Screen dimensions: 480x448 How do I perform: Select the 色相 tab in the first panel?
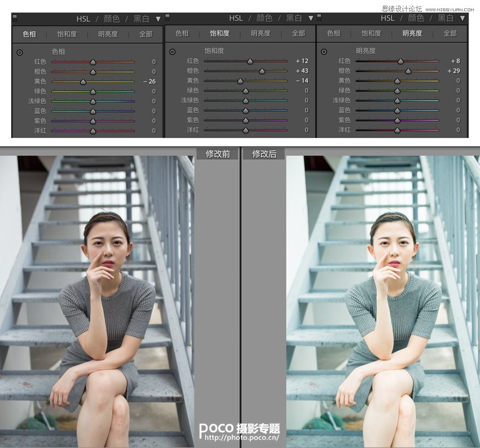pos(29,34)
